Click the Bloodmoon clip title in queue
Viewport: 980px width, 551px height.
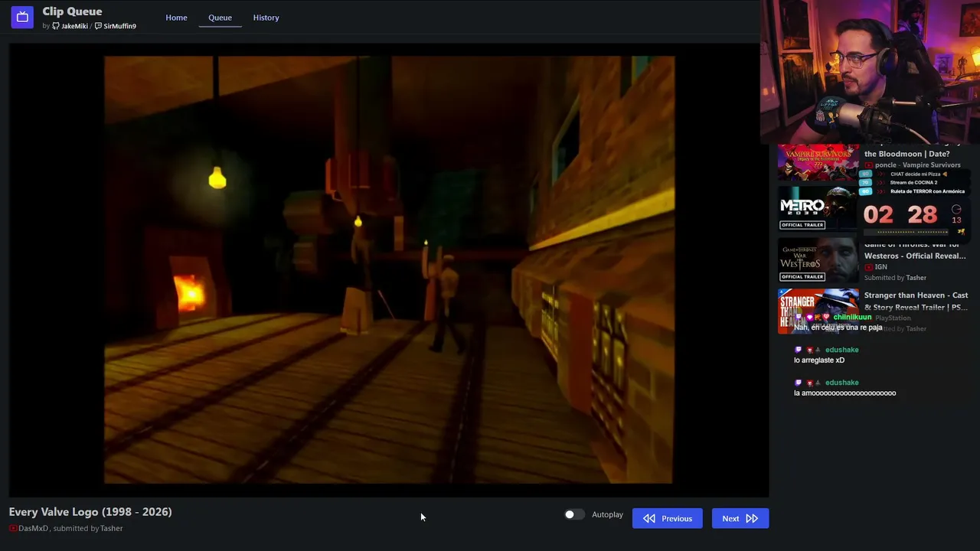point(906,154)
